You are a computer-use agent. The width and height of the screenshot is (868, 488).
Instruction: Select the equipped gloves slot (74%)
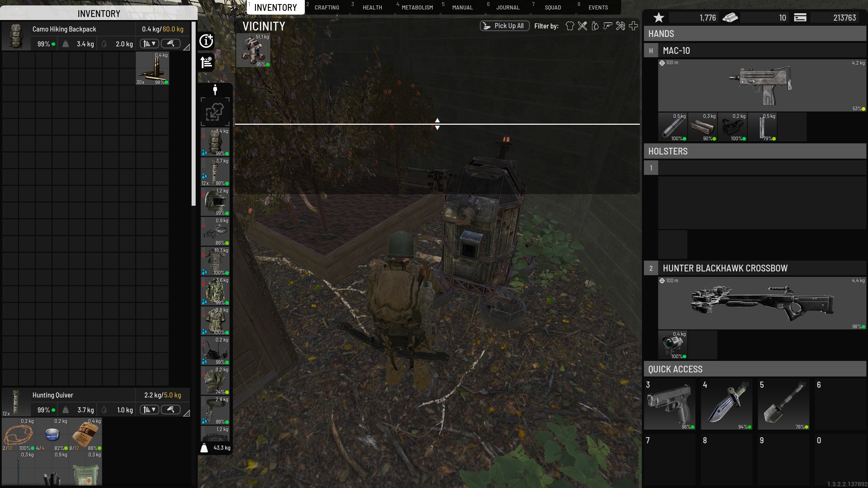point(215,381)
